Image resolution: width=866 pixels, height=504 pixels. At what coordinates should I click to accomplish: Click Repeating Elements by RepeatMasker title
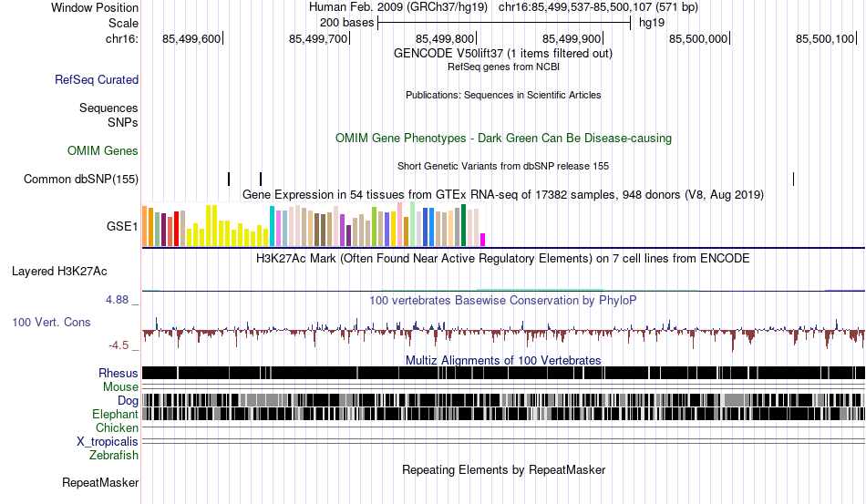pos(503,469)
